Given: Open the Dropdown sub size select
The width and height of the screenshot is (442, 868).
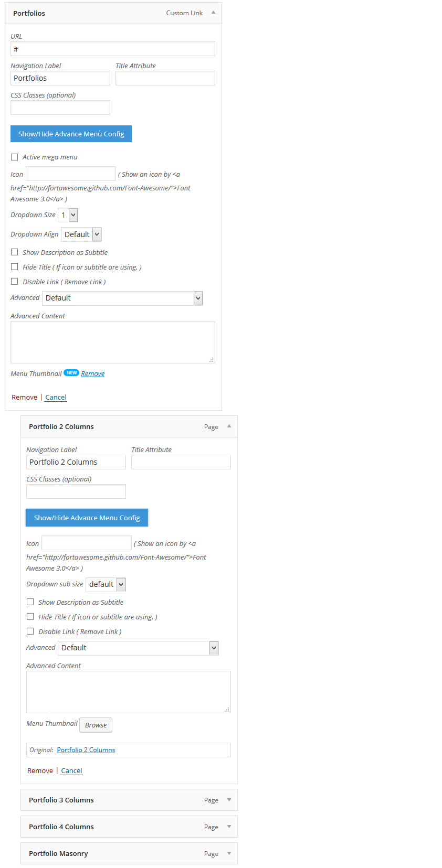Looking at the screenshot, I should pos(106,584).
